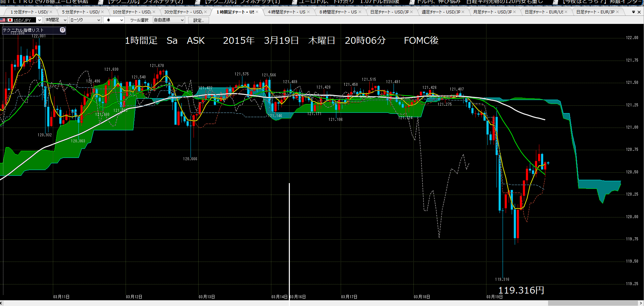Click the left horizontal scroll arrow
The image size is (644, 306).
point(2,303)
